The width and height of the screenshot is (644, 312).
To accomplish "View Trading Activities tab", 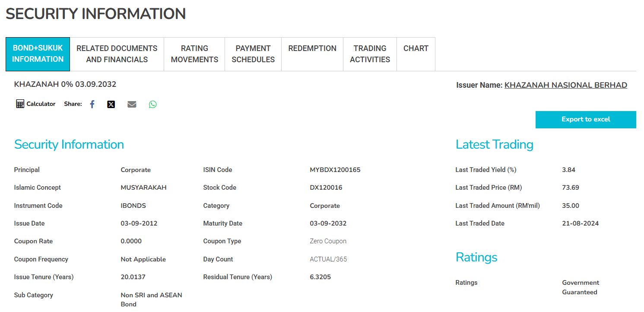I will tap(370, 54).
